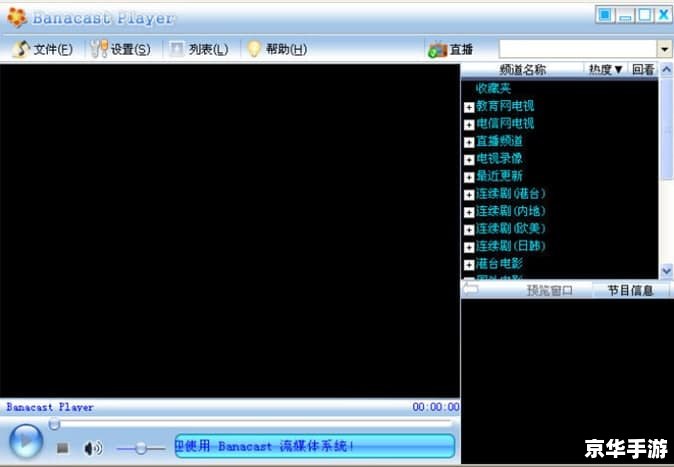Click the Stop playback button

click(63, 448)
